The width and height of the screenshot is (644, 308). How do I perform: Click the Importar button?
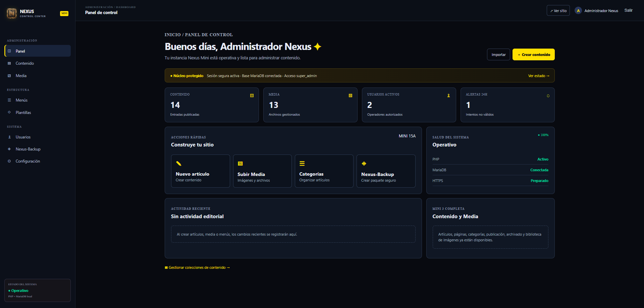click(x=498, y=55)
